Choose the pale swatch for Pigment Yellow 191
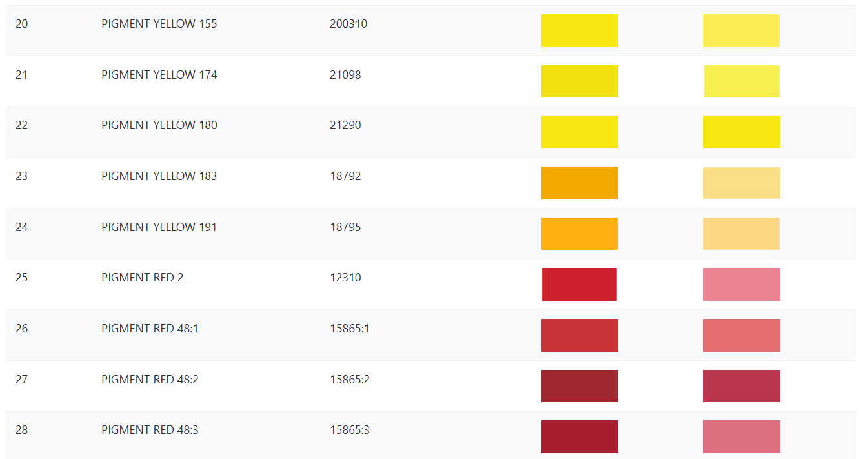The width and height of the screenshot is (868, 459). (741, 234)
